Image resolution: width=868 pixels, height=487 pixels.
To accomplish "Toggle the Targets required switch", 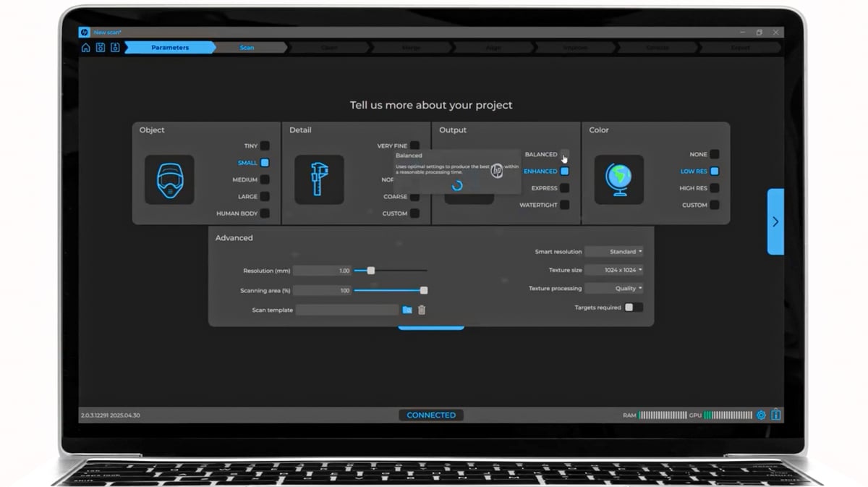I will [x=634, y=308].
